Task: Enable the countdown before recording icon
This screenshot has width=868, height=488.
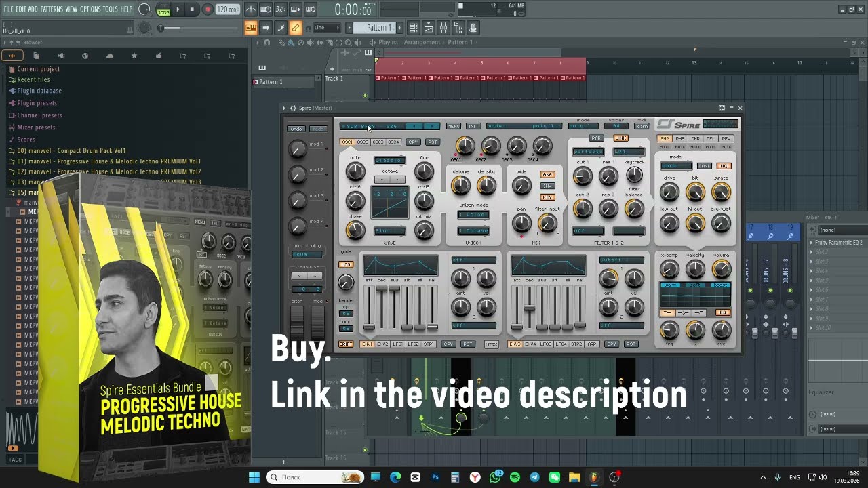Action: tap(281, 9)
